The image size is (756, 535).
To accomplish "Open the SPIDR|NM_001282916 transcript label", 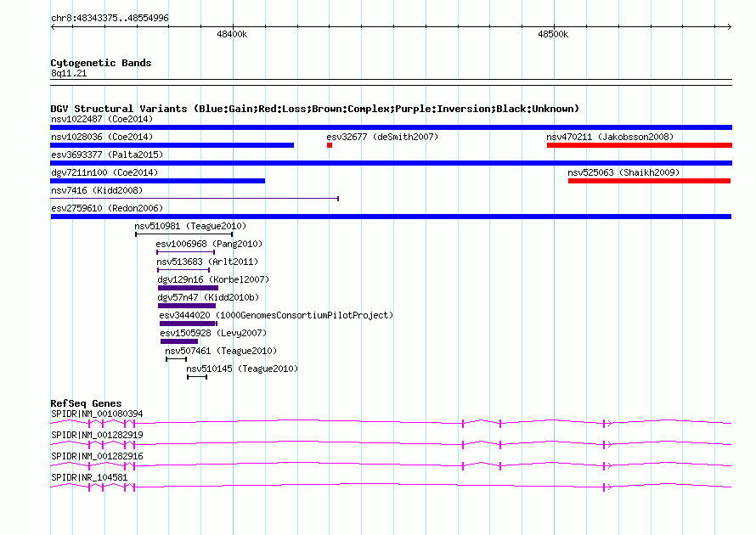I will [x=97, y=456].
